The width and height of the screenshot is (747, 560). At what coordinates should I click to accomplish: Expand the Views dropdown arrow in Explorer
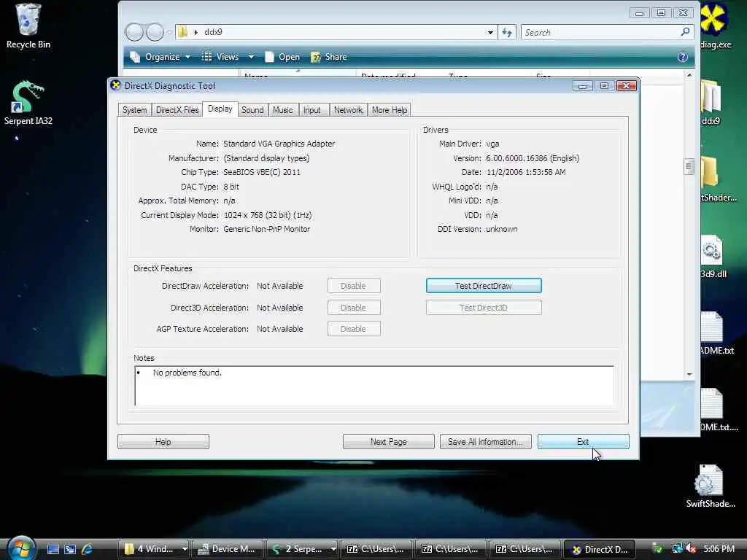tap(251, 57)
